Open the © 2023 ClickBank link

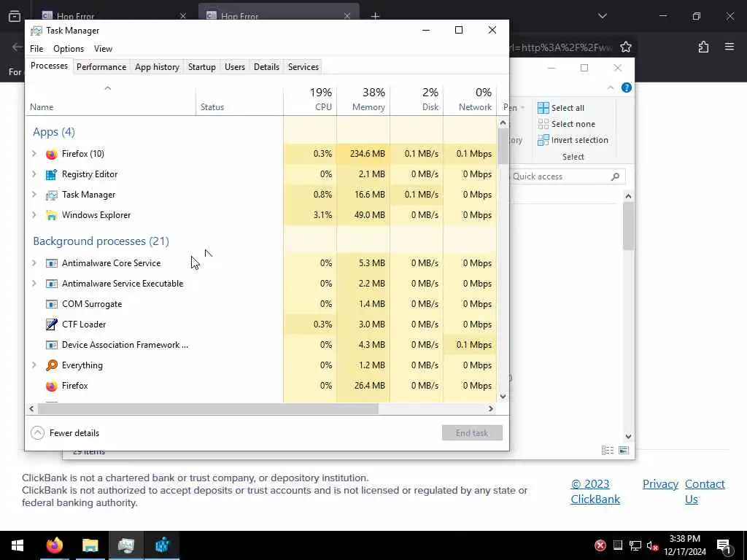[595, 491]
